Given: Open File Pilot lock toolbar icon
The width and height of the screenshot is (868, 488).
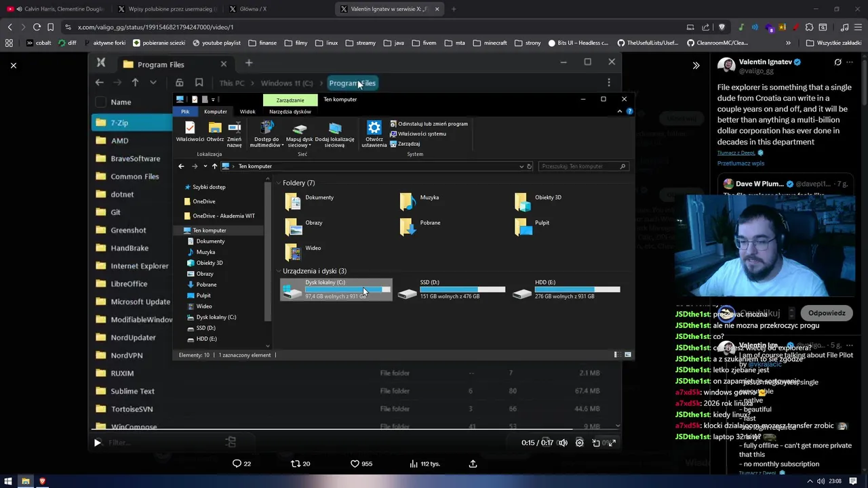Looking at the screenshot, I should [179, 83].
